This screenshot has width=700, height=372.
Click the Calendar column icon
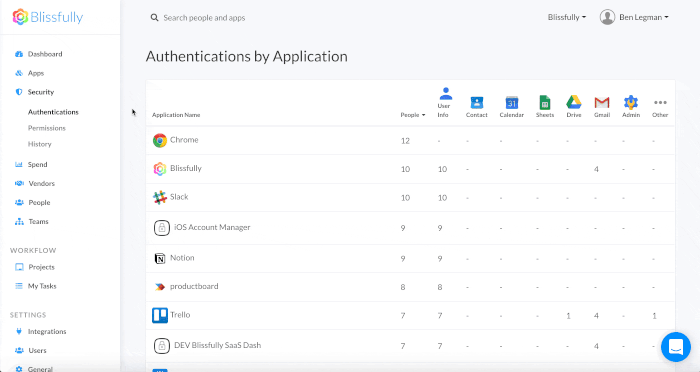pos(512,103)
